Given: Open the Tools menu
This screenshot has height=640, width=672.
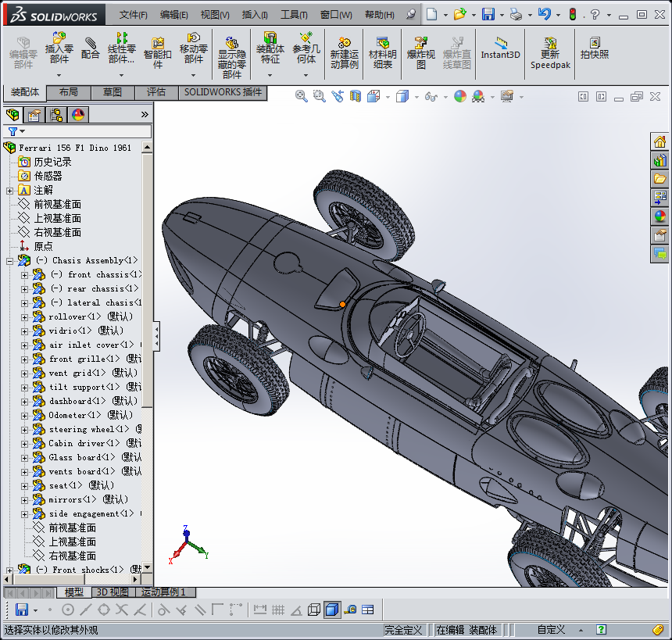Looking at the screenshot, I should [294, 15].
